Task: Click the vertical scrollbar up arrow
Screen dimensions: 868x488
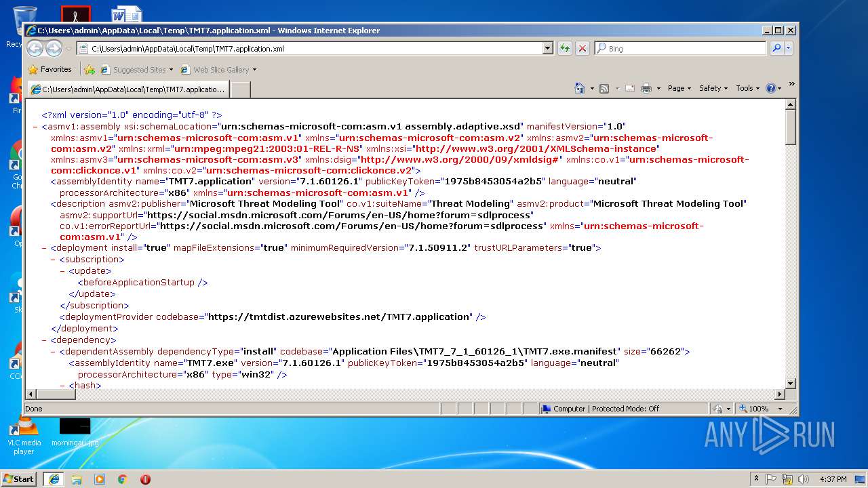Action: point(791,104)
